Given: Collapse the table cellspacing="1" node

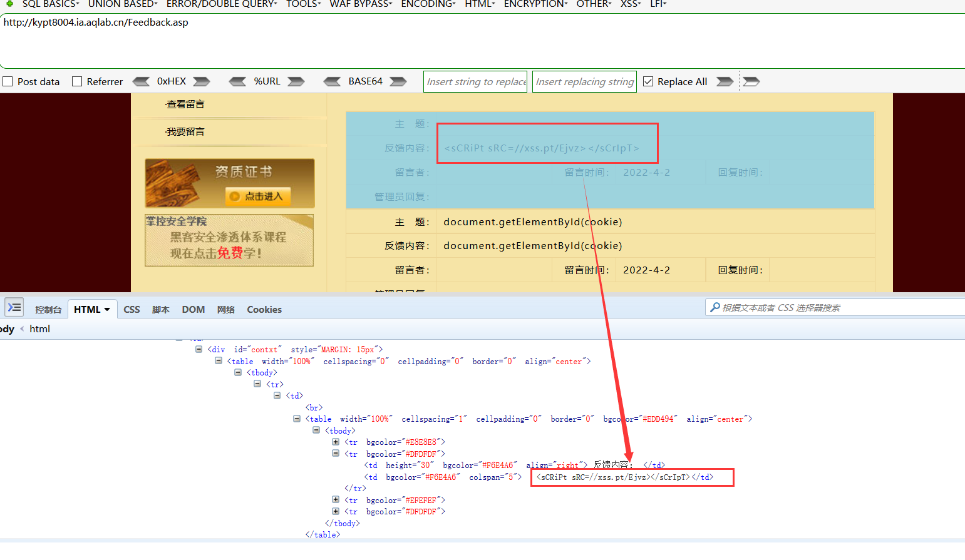Looking at the screenshot, I should pos(296,419).
